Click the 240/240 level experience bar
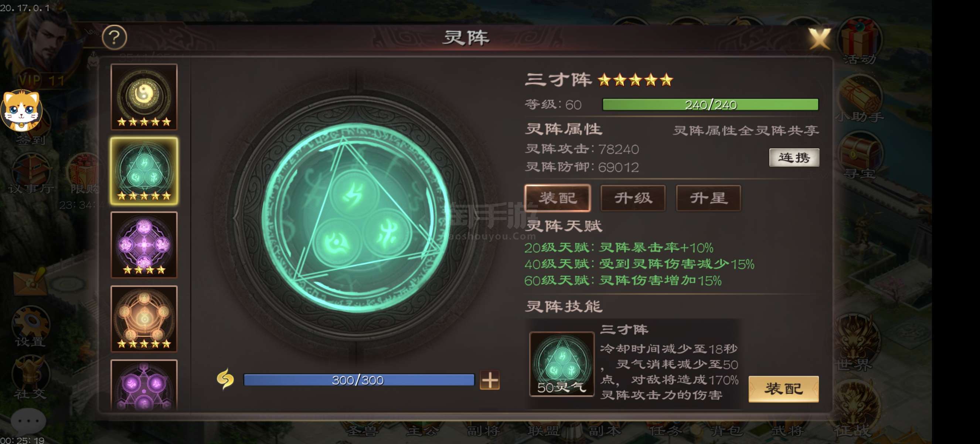 (710, 104)
